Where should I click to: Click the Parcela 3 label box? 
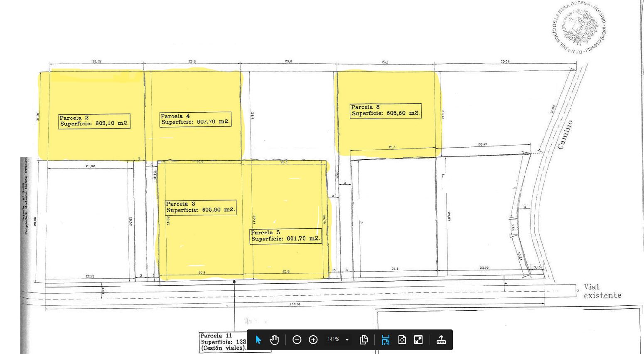201,207
